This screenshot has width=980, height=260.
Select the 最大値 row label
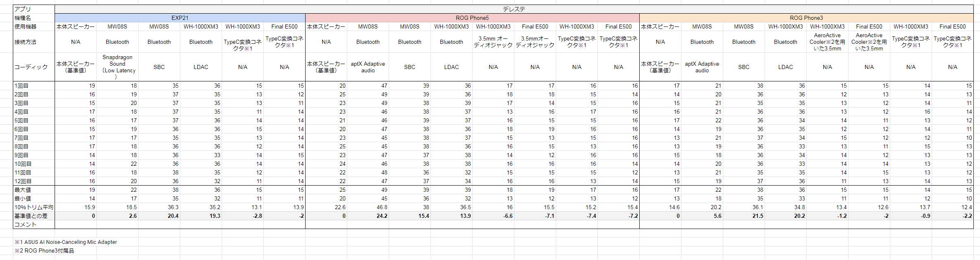coord(34,190)
